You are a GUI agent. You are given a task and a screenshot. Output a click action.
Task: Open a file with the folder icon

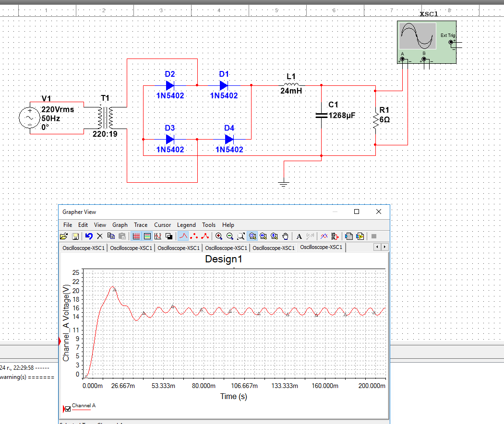click(64, 236)
